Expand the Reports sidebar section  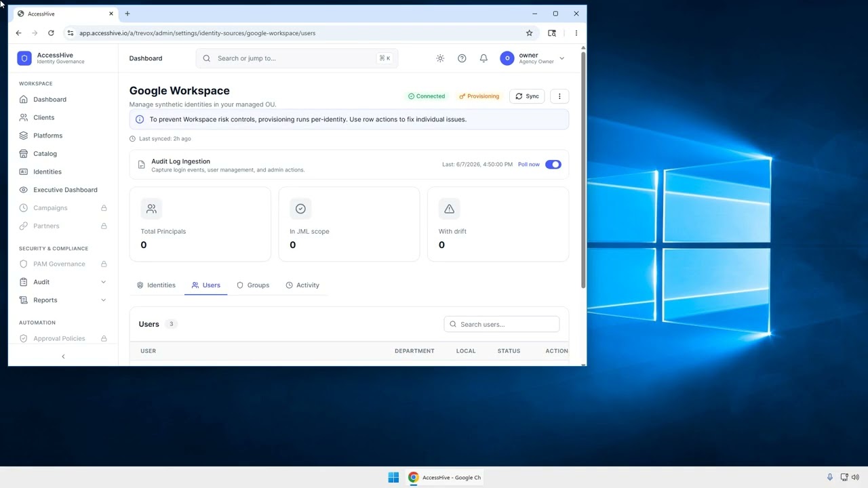62,300
